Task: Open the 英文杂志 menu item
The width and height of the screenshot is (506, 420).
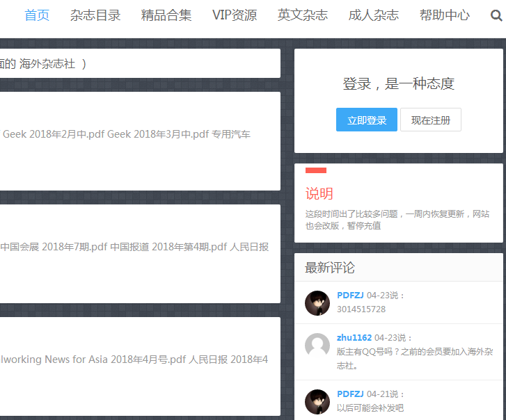Action: coord(303,15)
